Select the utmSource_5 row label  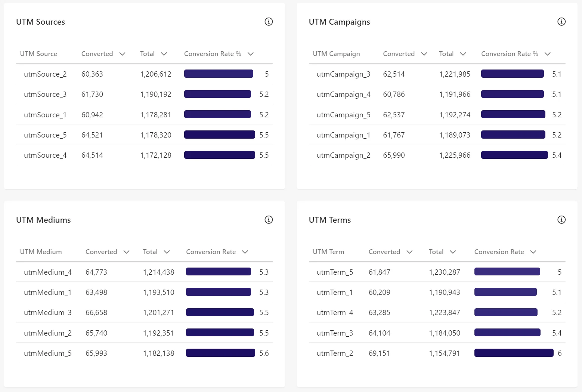[x=45, y=135]
